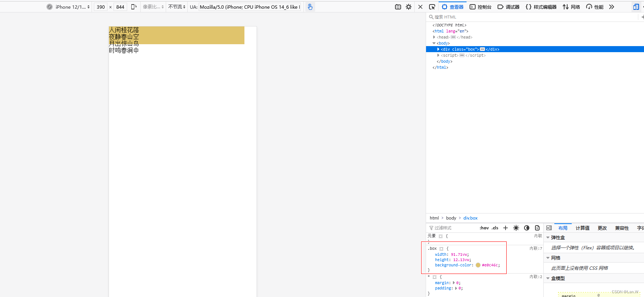Image resolution: width=644 pixels, height=297 pixels.
Task: Expand head element ellipsis badge
Action: [x=453, y=37]
